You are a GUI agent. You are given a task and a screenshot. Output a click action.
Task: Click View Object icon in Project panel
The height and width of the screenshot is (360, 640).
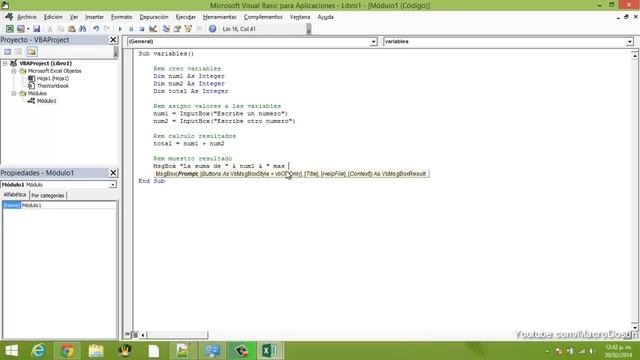click(x=18, y=52)
